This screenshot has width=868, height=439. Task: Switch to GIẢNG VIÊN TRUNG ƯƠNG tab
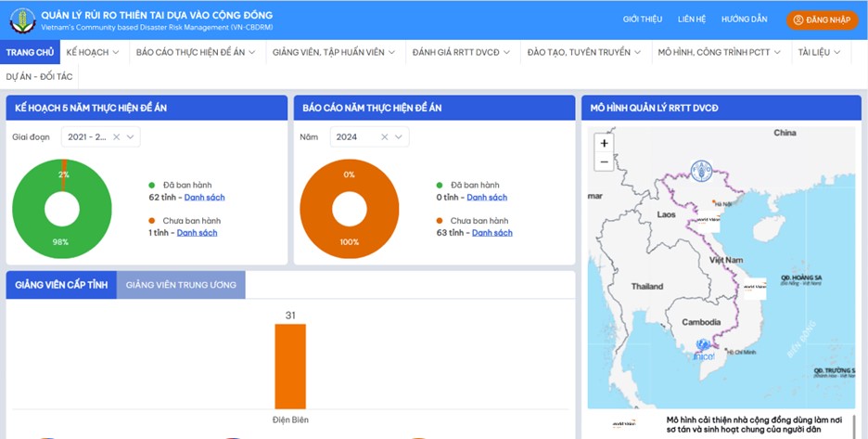click(181, 285)
